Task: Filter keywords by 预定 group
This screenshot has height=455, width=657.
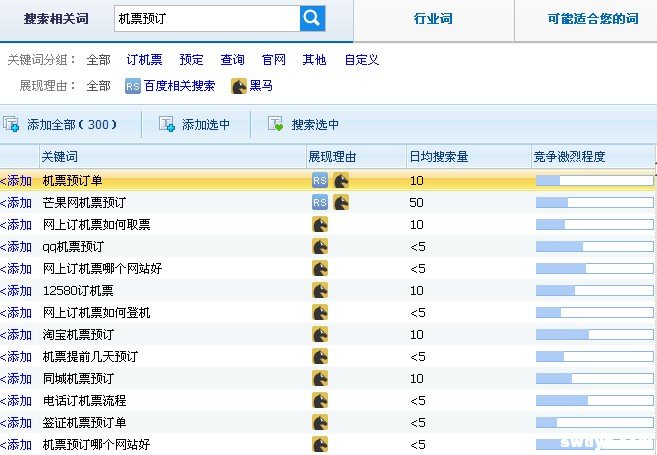Action: tap(191, 60)
